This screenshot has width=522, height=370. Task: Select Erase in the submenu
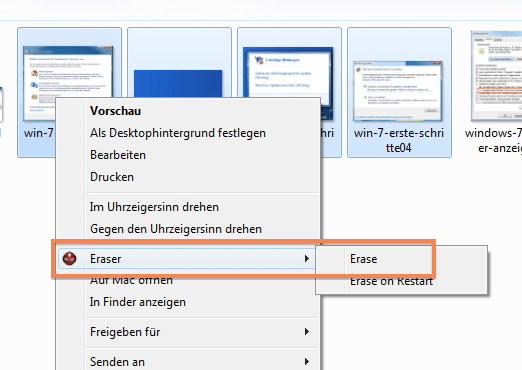pyautogui.click(x=363, y=259)
